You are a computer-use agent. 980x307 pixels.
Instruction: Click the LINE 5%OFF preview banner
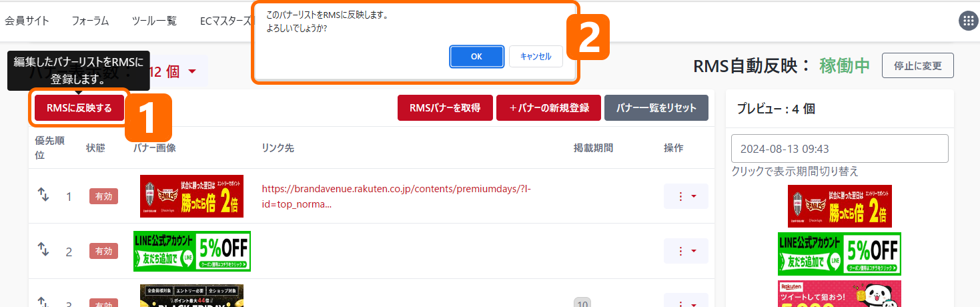840,254
